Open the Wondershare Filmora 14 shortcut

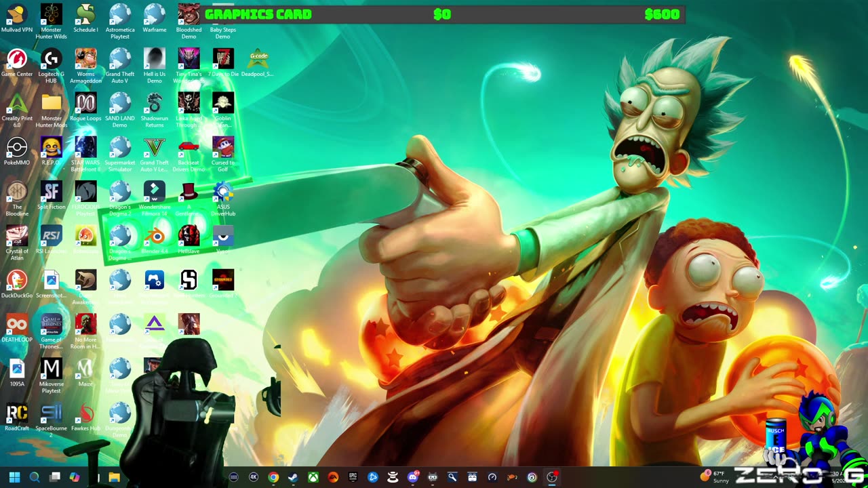[x=155, y=199]
